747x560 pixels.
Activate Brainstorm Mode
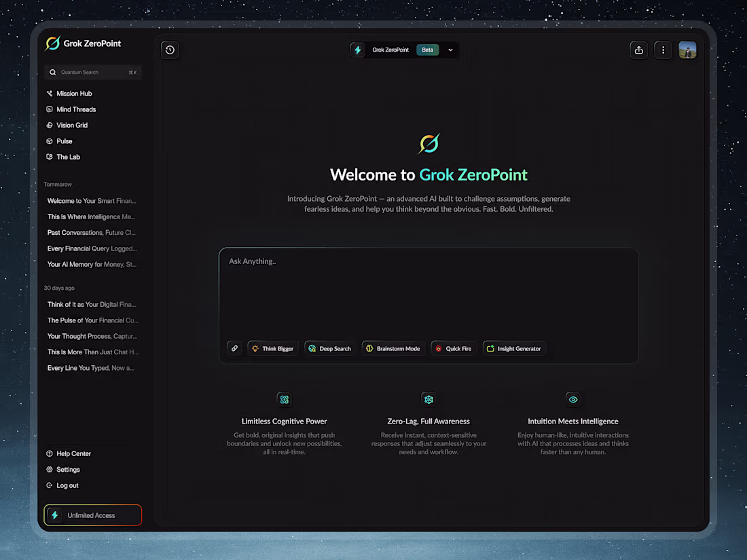(x=393, y=348)
